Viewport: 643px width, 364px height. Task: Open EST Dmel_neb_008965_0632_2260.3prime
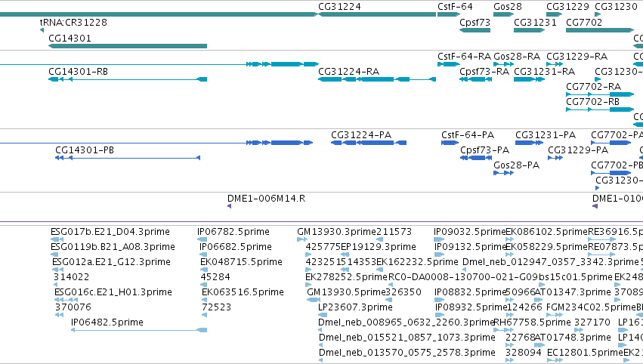click(x=407, y=322)
